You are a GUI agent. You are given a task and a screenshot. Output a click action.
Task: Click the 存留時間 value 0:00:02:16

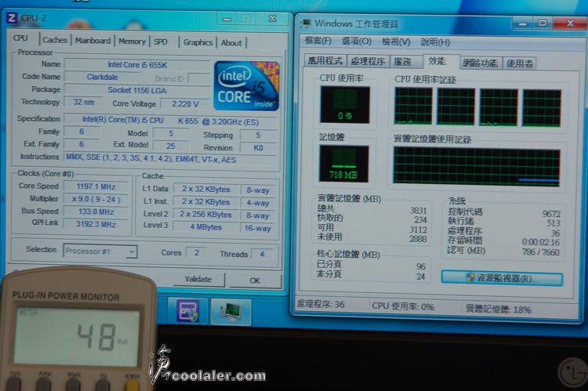541,242
